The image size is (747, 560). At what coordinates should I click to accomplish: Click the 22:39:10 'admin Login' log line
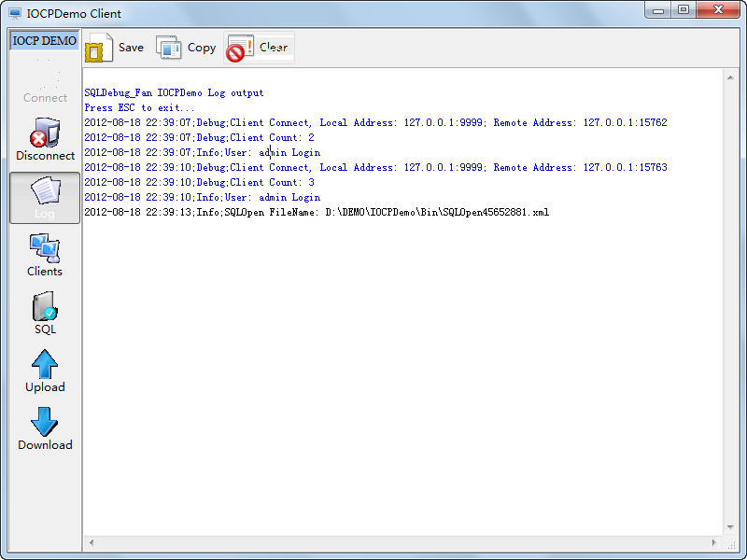203,198
